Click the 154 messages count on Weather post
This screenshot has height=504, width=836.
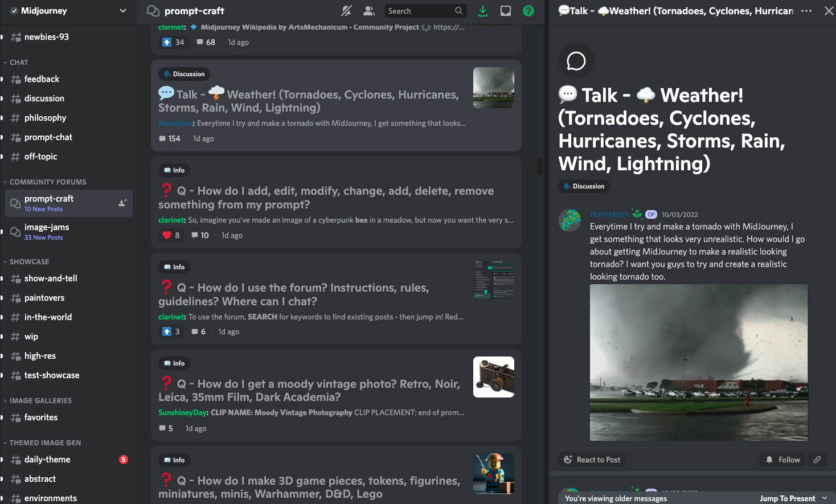[x=170, y=138]
